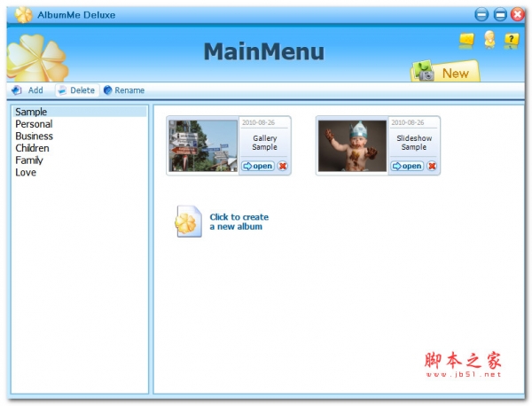Click the Gallery Sample title text
Screen dimensions: 532x406
coord(264,143)
